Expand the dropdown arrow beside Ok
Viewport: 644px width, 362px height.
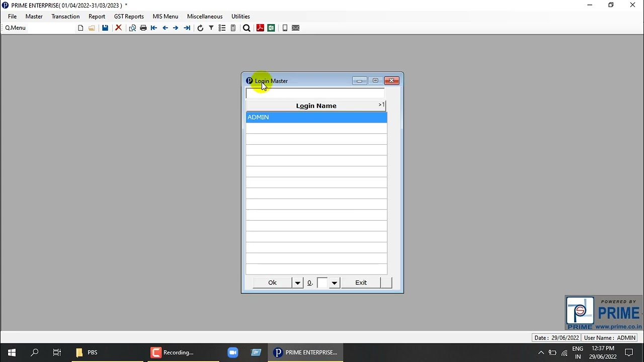click(x=298, y=283)
